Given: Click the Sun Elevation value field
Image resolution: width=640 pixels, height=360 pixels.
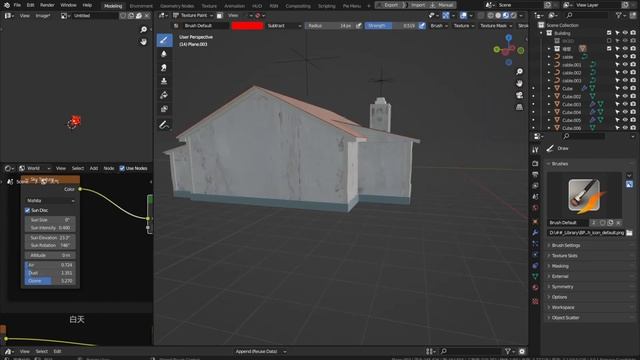Looking at the screenshot, I should pos(50,238).
